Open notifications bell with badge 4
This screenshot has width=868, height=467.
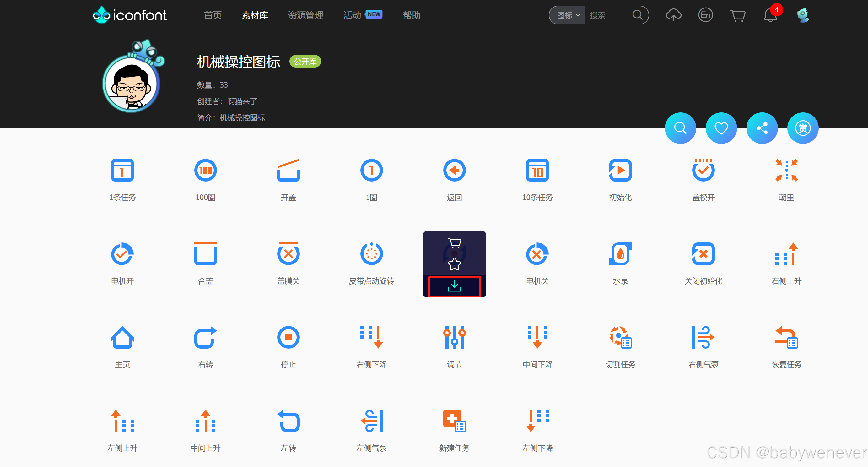pos(770,15)
